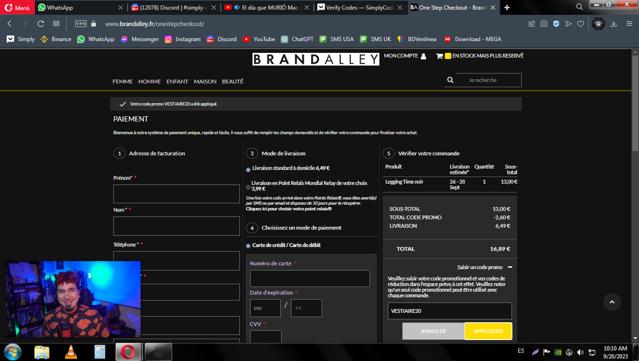639x361 pixels.
Task: Click the scroll-to-top arrow button
Action: click(x=612, y=302)
